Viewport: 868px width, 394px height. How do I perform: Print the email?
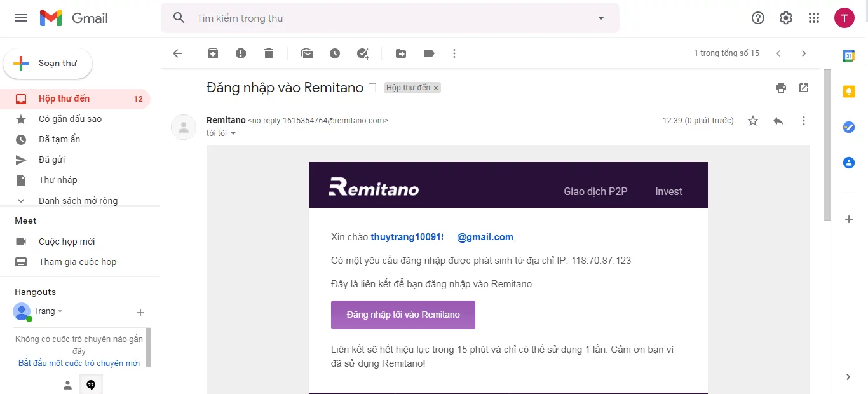tap(781, 88)
